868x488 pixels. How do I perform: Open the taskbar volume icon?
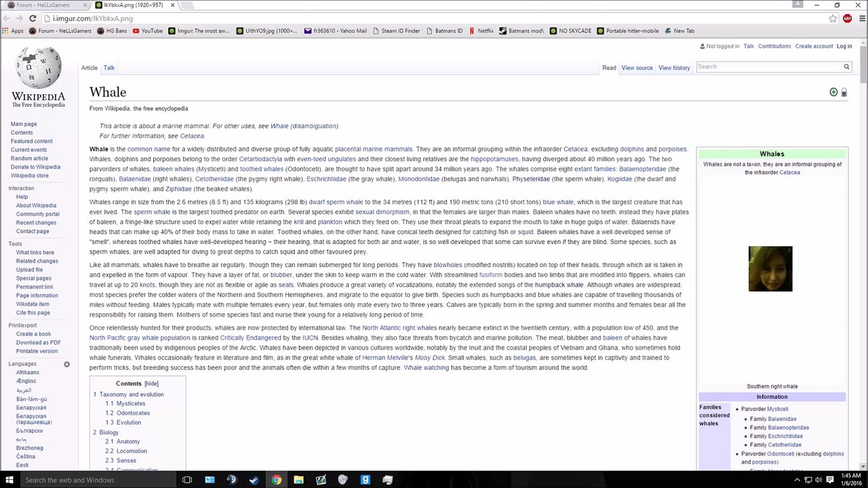pyautogui.click(x=819, y=480)
